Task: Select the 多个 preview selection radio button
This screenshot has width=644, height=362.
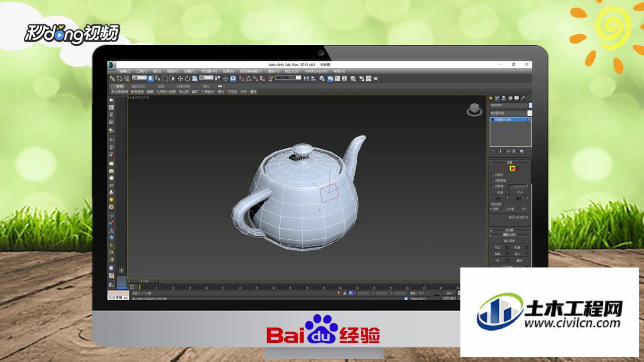Action: click(x=519, y=209)
